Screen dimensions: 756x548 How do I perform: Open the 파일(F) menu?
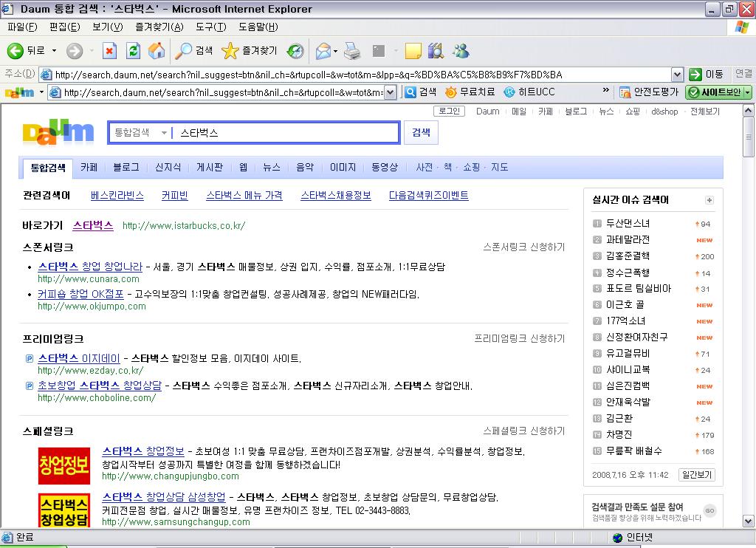(22, 27)
